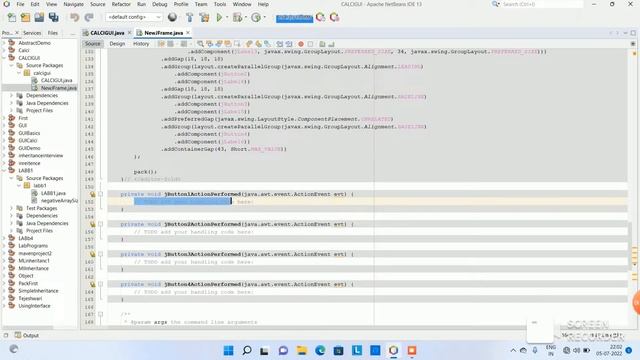Collapse the jButton3ActionPerformed code fold
640x360 pixels.
pos(100,254)
